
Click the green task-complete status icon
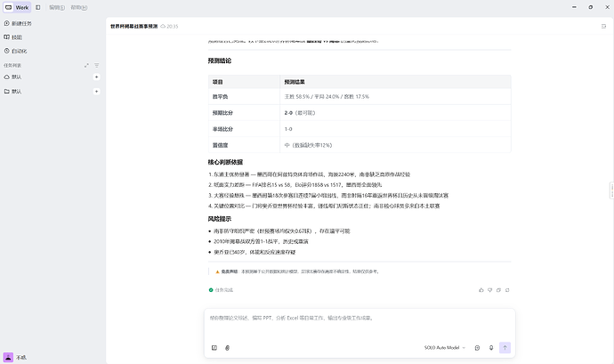211,290
